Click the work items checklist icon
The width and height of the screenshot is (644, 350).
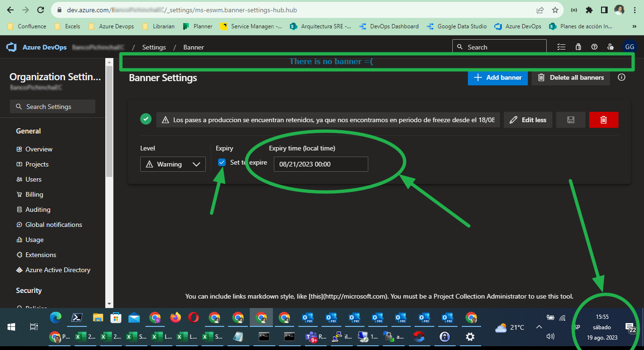561,47
